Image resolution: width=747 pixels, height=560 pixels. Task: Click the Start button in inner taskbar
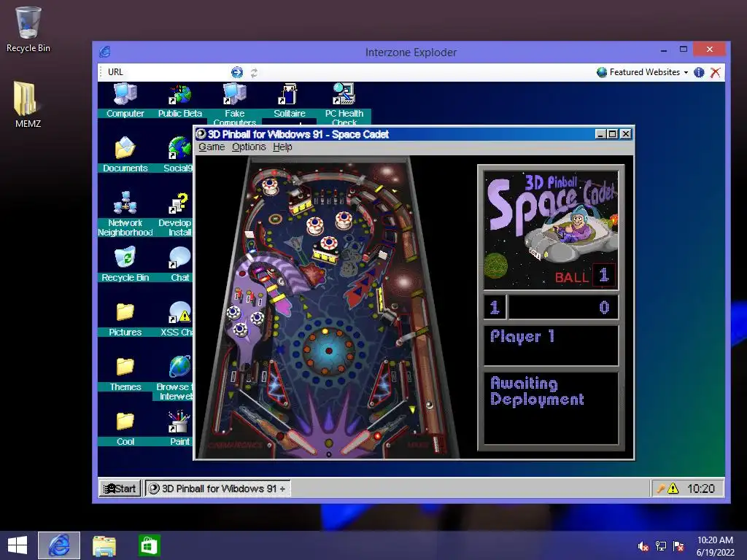point(120,489)
